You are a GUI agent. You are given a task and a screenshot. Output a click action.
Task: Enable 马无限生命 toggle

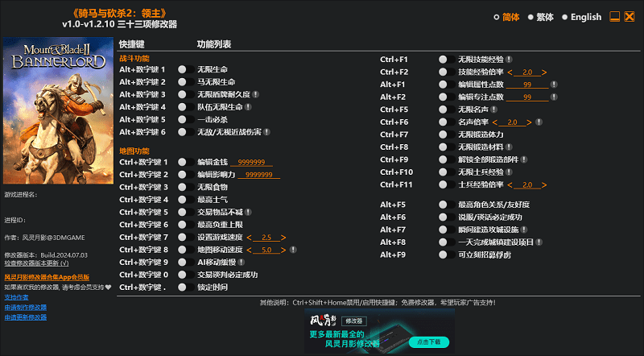click(186, 82)
